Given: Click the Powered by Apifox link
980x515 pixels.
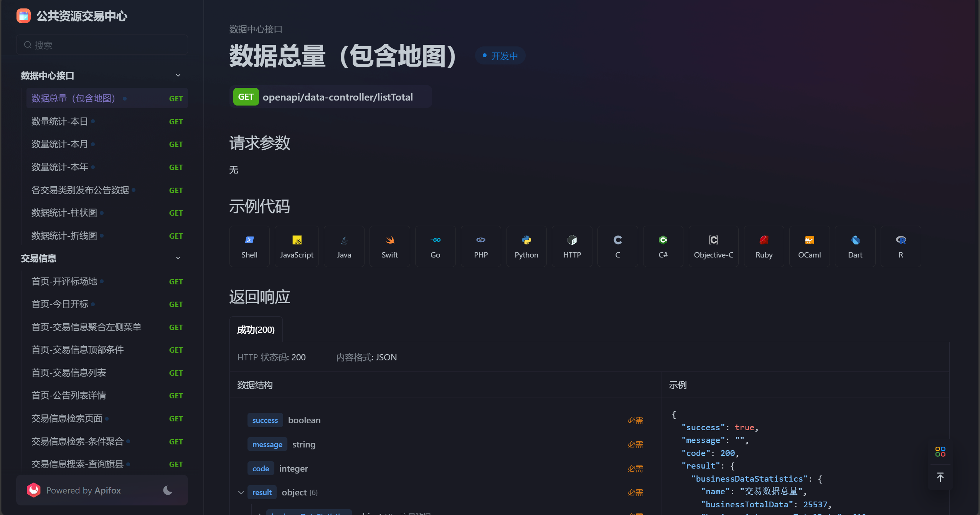Looking at the screenshot, I should click(83, 490).
